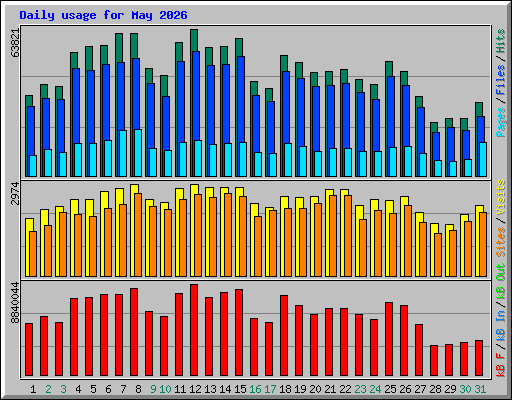The width and height of the screenshot is (512, 400).
Task: Select day 3 on the x-axis
Action: tap(63, 389)
